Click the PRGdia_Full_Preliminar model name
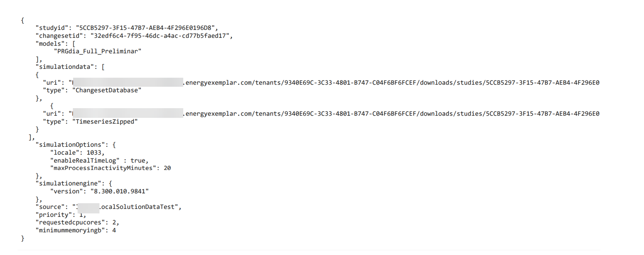This screenshot has width=644, height=255. click(x=98, y=51)
